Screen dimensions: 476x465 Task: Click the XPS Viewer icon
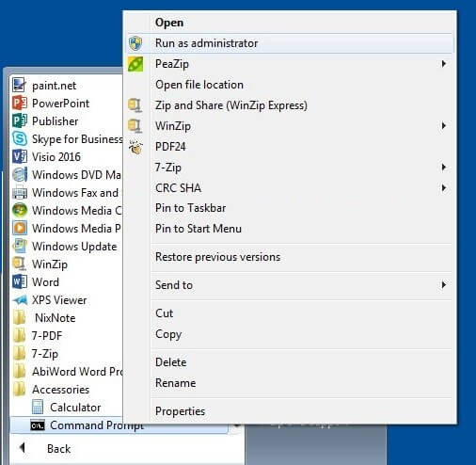[x=20, y=300]
